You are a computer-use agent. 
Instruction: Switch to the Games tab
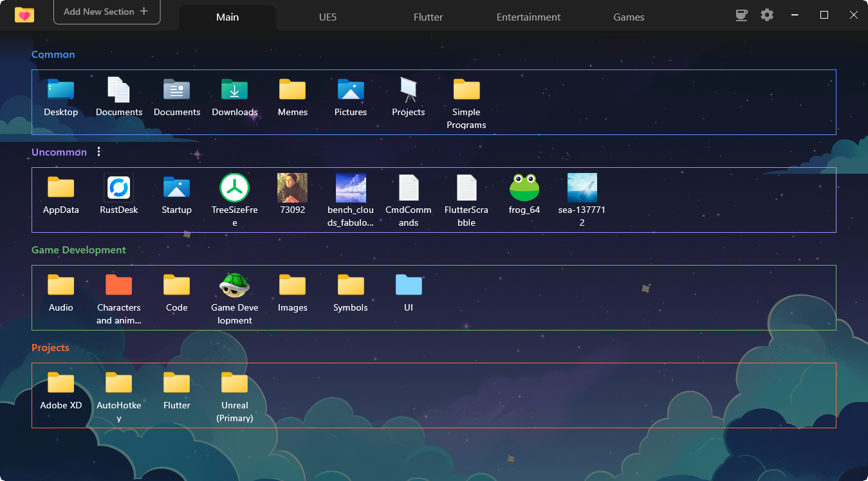pyautogui.click(x=629, y=17)
